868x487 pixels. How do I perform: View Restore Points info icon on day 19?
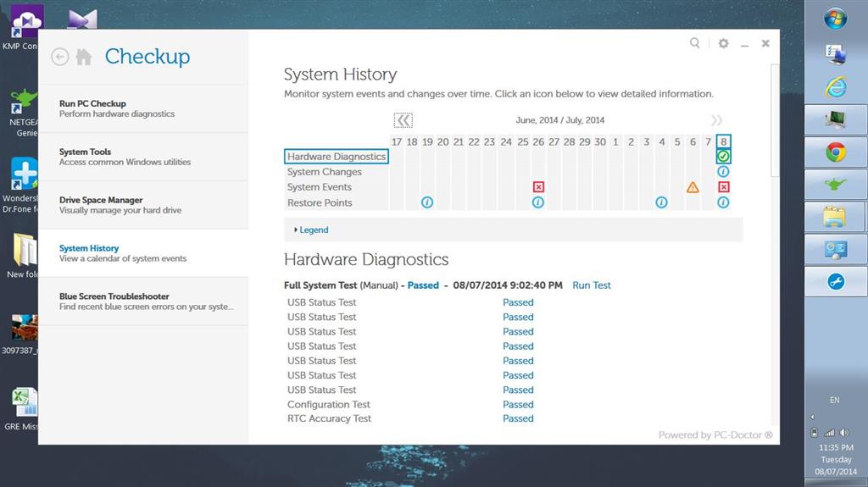427,202
